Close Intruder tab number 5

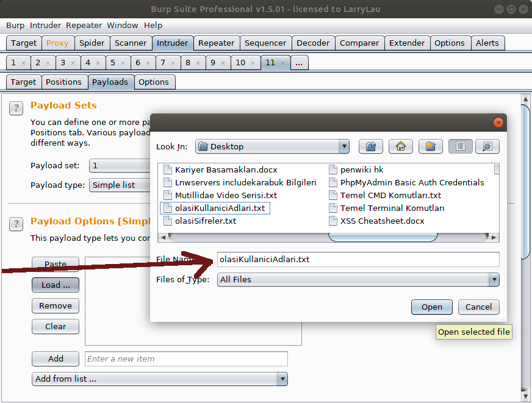(123, 63)
